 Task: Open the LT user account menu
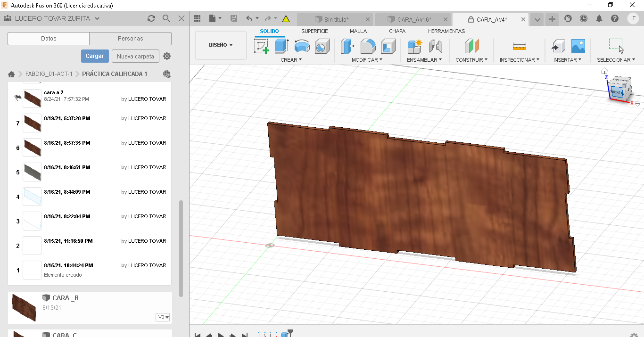(x=633, y=18)
